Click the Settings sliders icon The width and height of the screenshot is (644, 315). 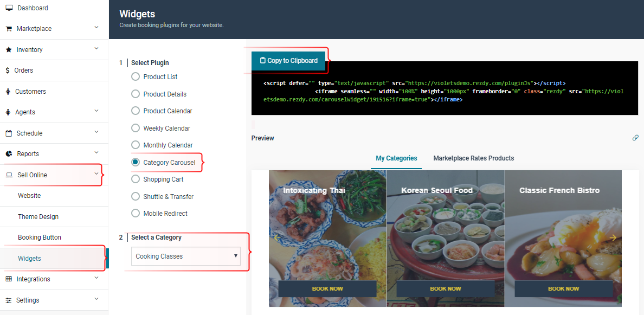[x=9, y=300]
